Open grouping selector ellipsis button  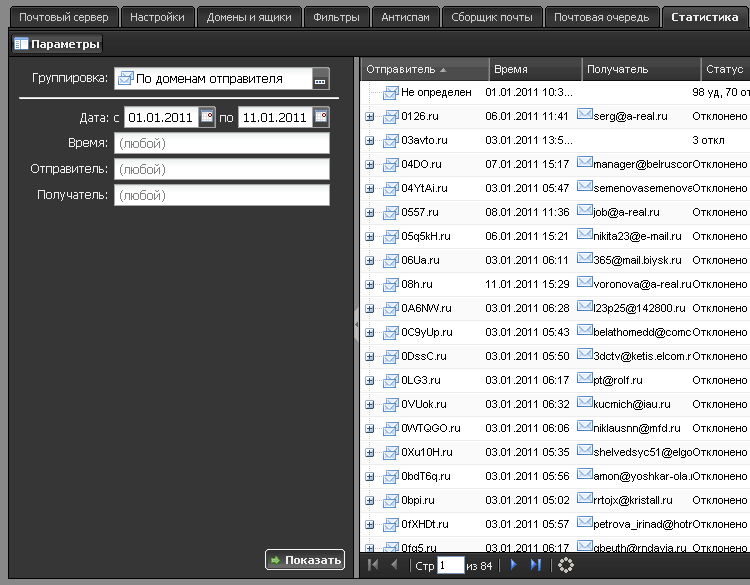tap(320, 79)
